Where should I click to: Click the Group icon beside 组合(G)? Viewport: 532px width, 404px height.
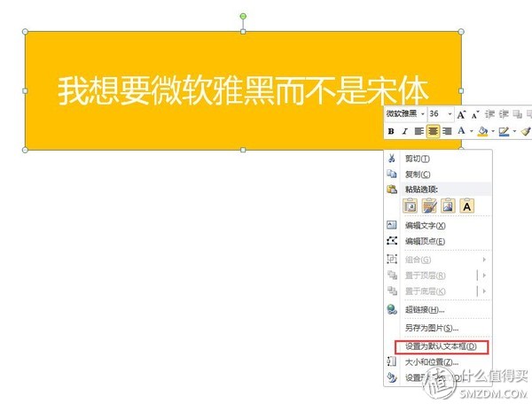pos(392,260)
